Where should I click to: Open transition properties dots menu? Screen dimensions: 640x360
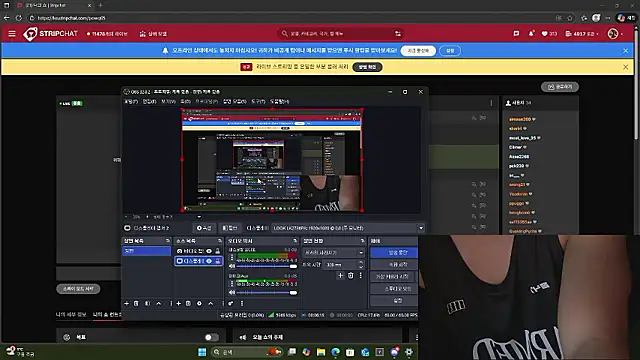360,276
